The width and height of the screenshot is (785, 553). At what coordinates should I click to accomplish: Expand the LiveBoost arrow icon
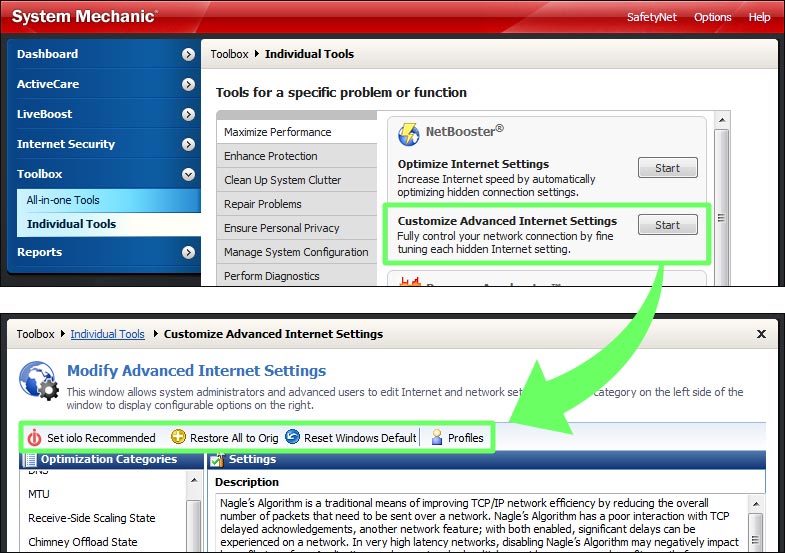point(188,115)
